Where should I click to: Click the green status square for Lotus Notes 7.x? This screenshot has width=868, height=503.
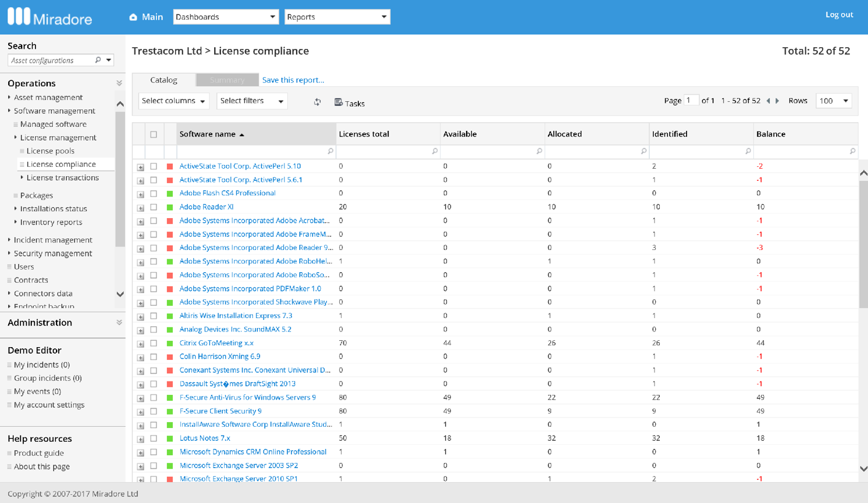point(170,438)
